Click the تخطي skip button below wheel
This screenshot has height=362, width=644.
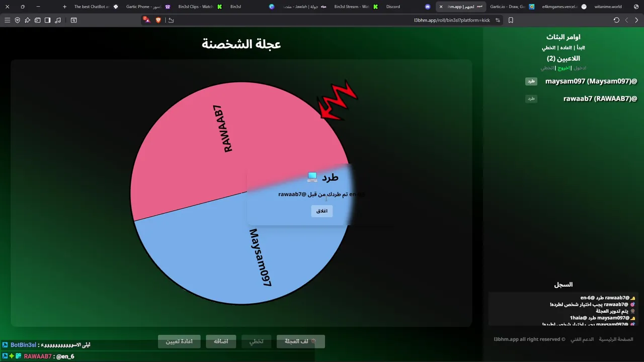coord(257,341)
